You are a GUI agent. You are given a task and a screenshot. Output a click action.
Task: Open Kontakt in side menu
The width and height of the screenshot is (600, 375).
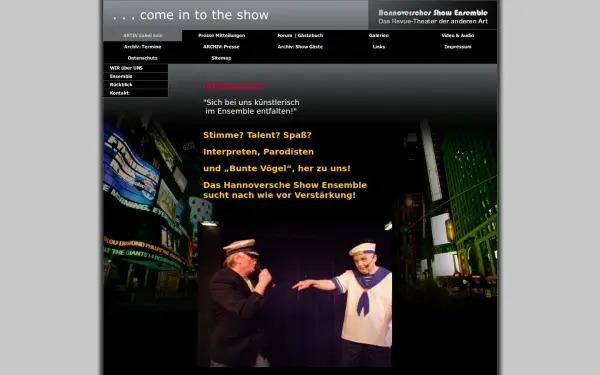click(x=136, y=93)
